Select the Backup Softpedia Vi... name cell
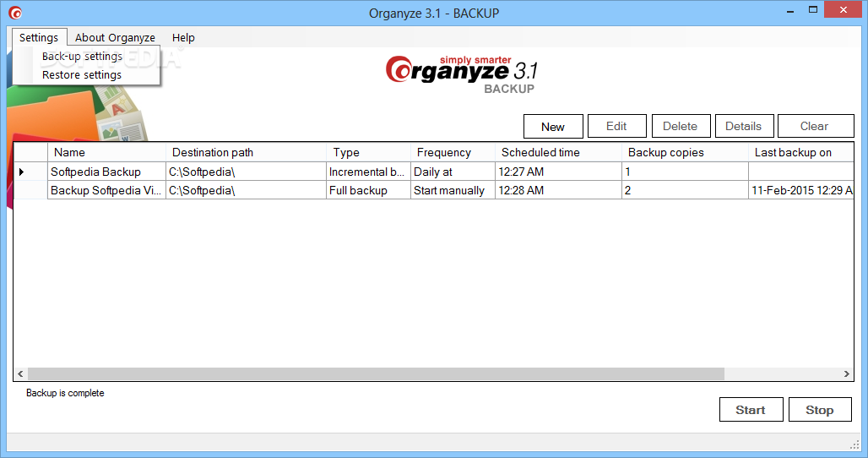Image resolution: width=868 pixels, height=458 pixels. pyautogui.click(x=107, y=190)
